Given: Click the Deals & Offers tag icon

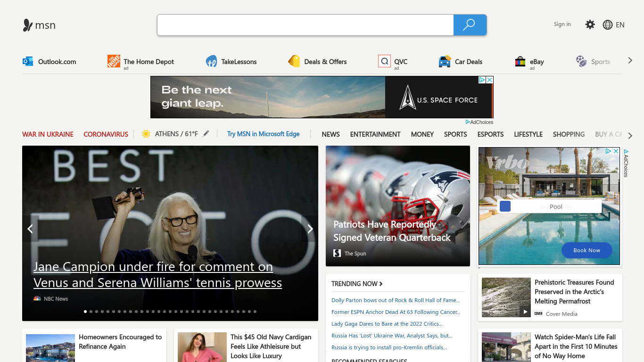Looking at the screenshot, I should 294,61.
